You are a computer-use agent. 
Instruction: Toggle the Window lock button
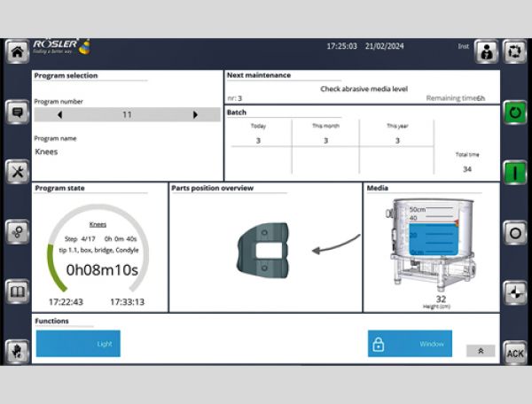point(410,344)
